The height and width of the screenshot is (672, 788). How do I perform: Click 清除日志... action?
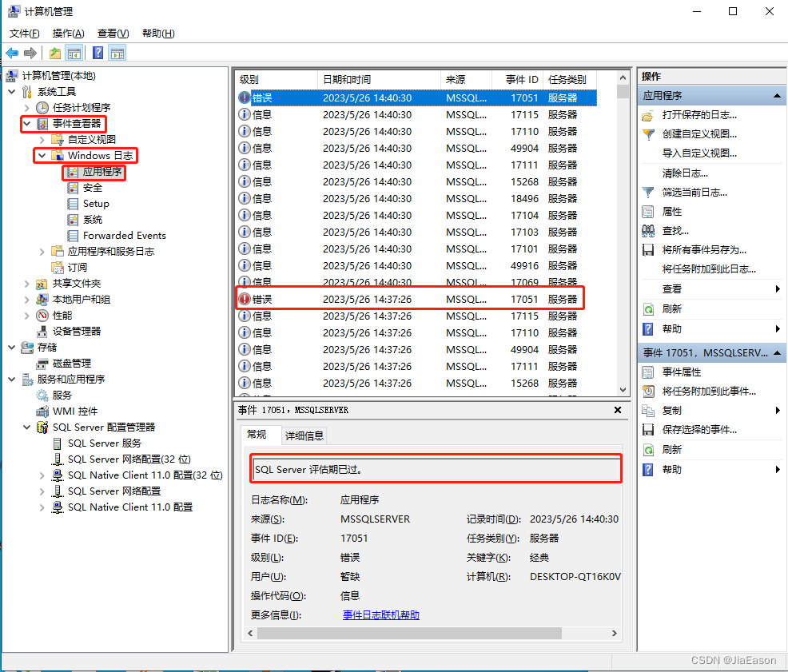click(x=685, y=173)
